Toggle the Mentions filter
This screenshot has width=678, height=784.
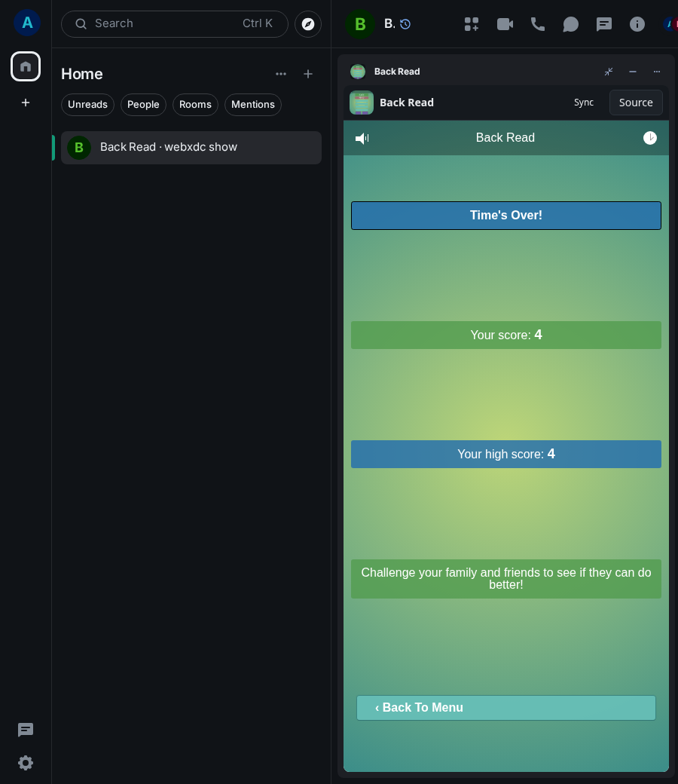(253, 105)
